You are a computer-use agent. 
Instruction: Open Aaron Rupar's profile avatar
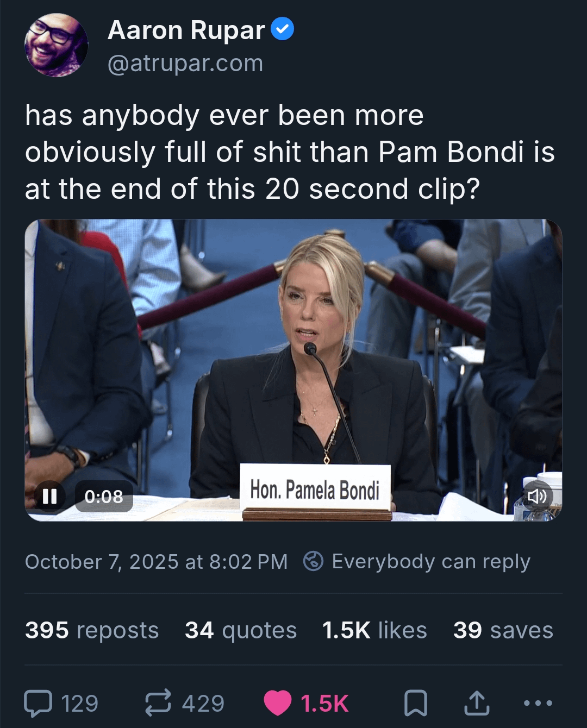(x=56, y=46)
